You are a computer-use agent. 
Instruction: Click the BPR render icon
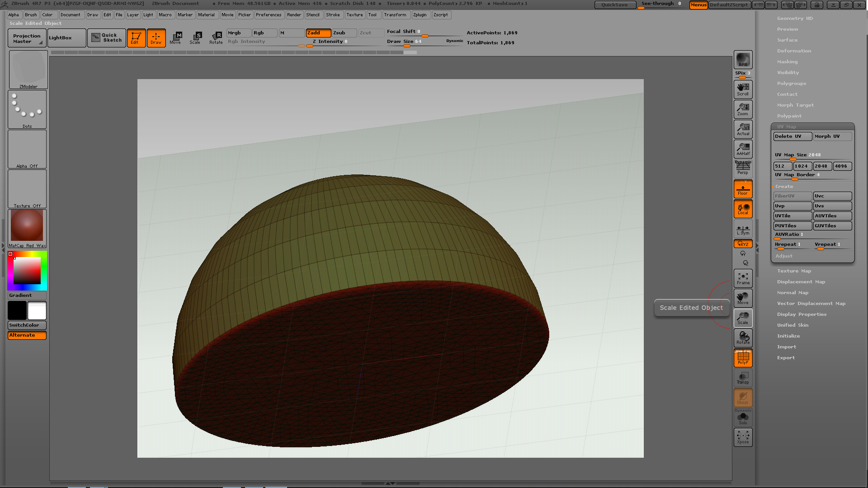[743, 60]
